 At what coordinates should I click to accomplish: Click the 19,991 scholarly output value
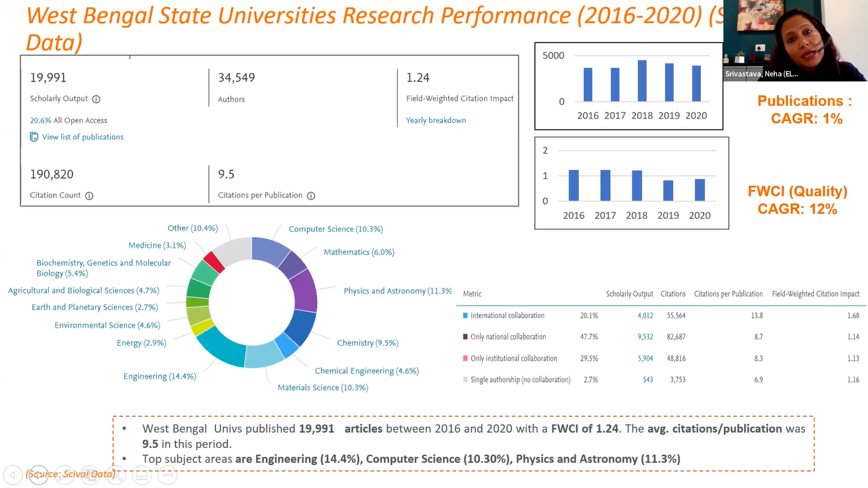48,78
